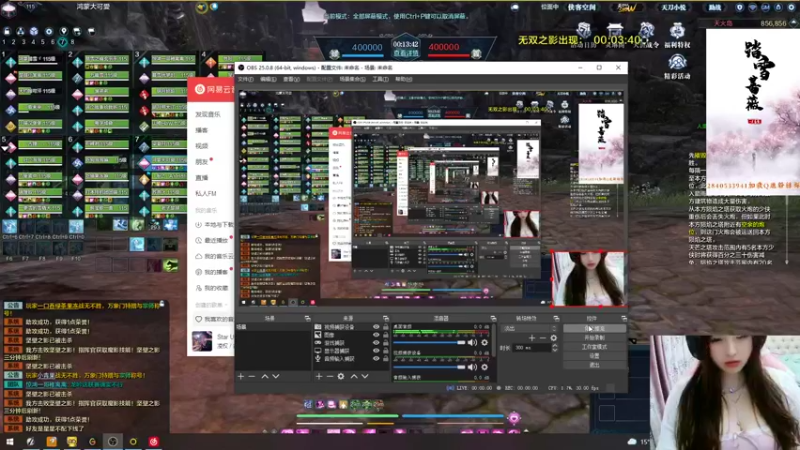Select the scene entry in Scenes list
800x450 pixels.
273,327
